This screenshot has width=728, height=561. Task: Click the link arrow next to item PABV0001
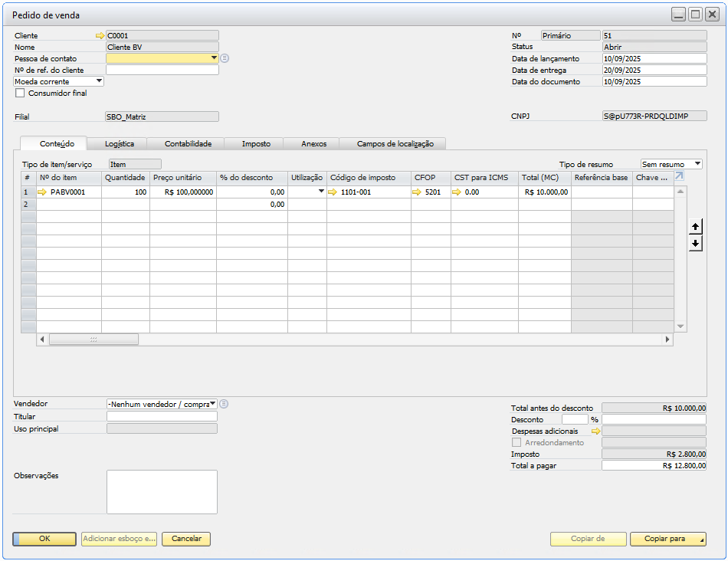43,192
